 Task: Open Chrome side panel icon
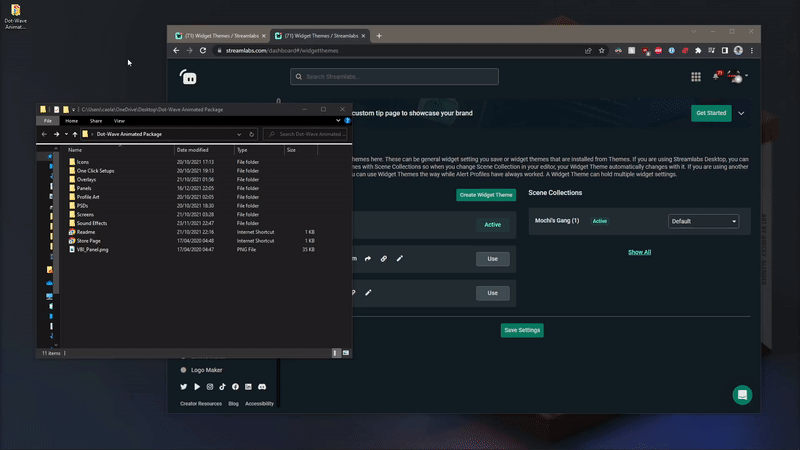pyautogui.click(x=724, y=51)
